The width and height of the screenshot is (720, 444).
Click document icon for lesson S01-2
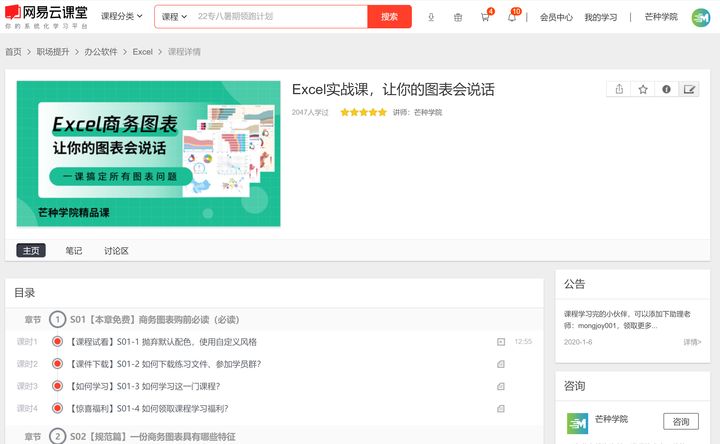[501, 364]
